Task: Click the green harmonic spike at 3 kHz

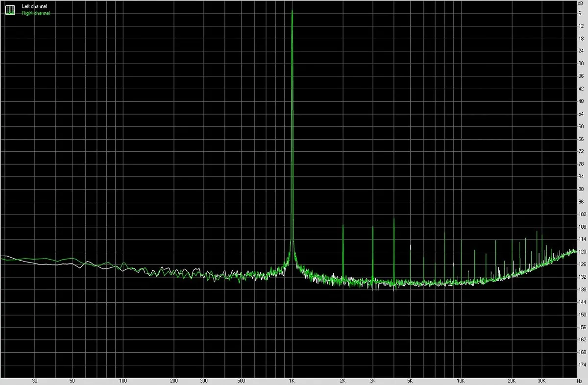Action: 373,252
